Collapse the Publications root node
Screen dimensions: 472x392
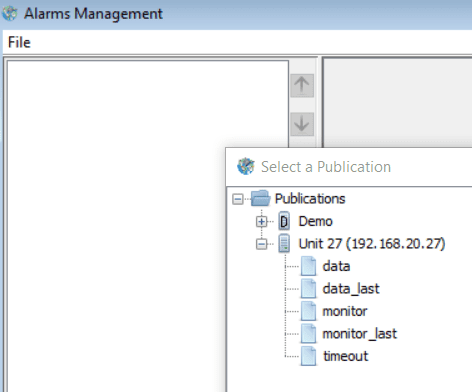(x=238, y=199)
